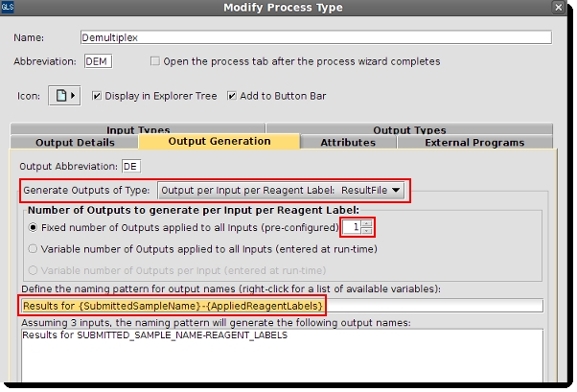Enable Open the process tab after wizard completes
This screenshot has width=577, height=392.
click(155, 61)
